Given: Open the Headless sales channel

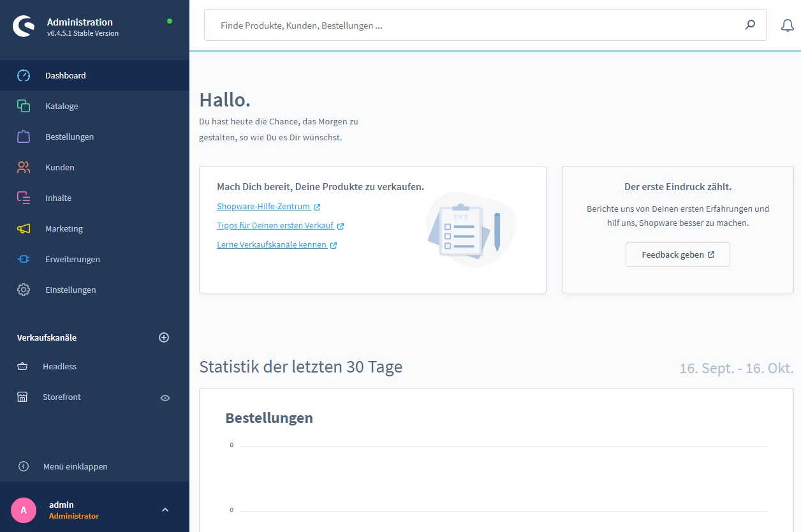Looking at the screenshot, I should (59, 366).
